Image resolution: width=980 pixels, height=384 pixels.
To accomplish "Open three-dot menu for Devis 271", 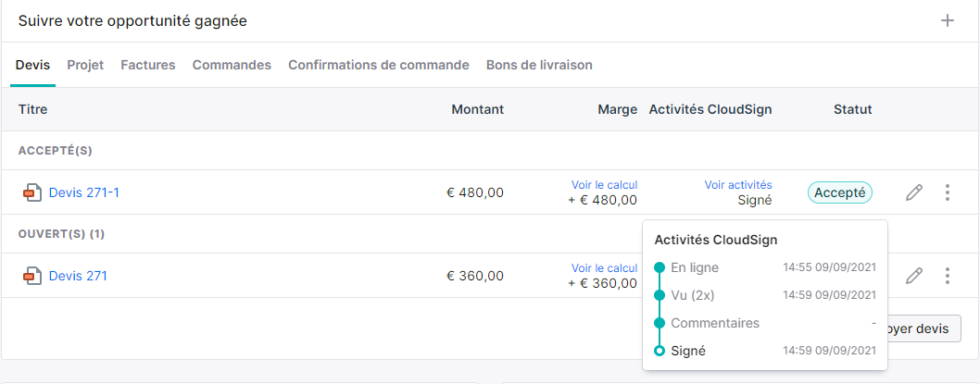I will [x=948, y=276].
